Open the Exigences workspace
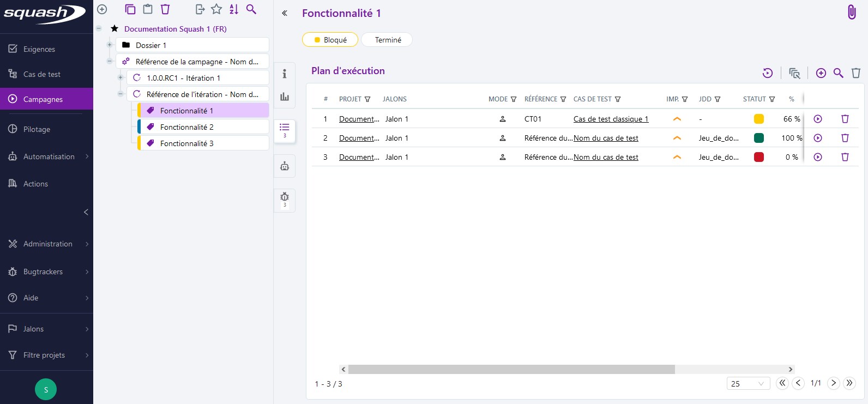The image size is (868, 404). click(39, 49)
